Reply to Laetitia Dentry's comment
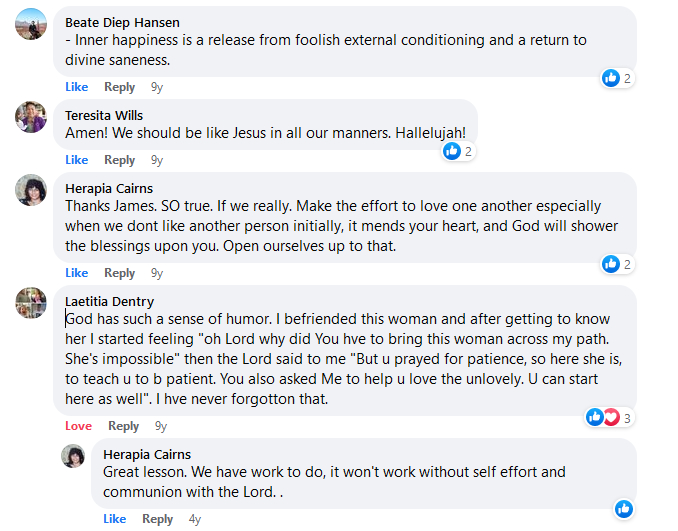The width and height of the screenshot is (678, 531). pyautogui.click(x=123, y=426)
